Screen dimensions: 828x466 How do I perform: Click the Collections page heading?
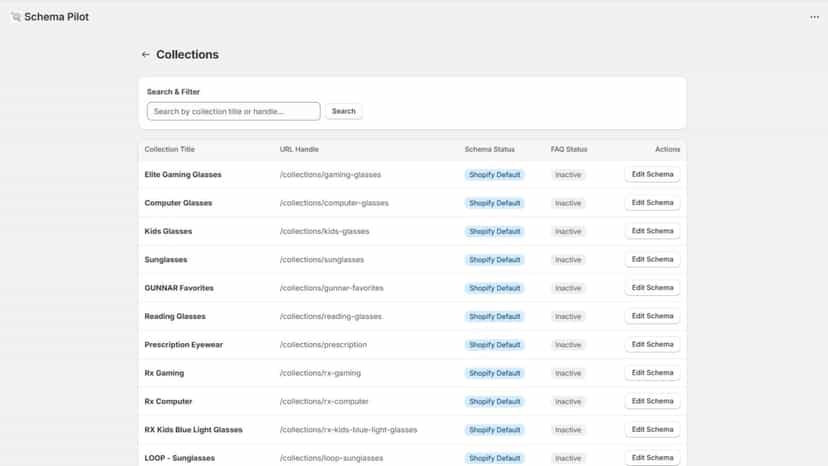[x=187, y=54]
